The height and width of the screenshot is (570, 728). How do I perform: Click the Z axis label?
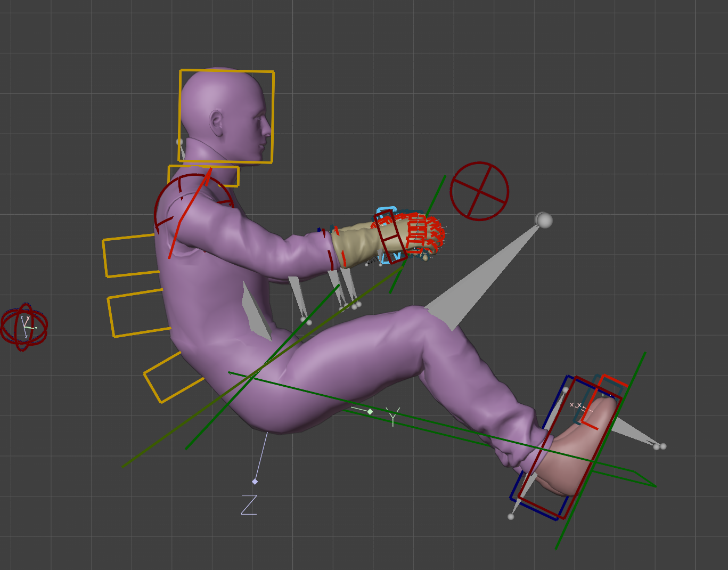249,504
